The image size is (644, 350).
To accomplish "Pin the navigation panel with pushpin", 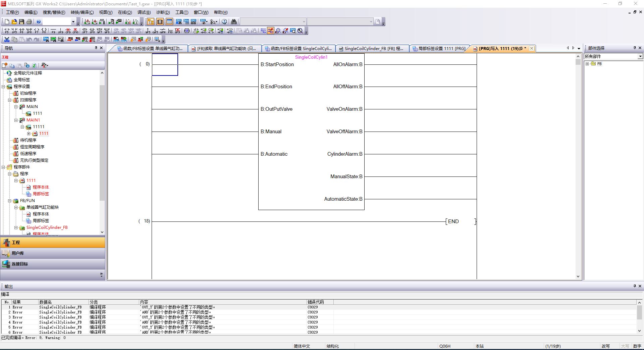I will tap(96, 48).
